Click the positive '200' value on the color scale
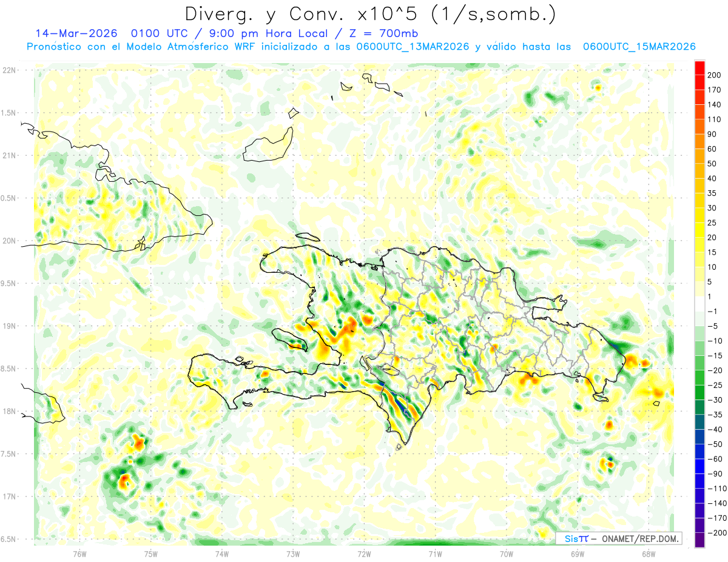The image size is (728, 562). [715, 75]
